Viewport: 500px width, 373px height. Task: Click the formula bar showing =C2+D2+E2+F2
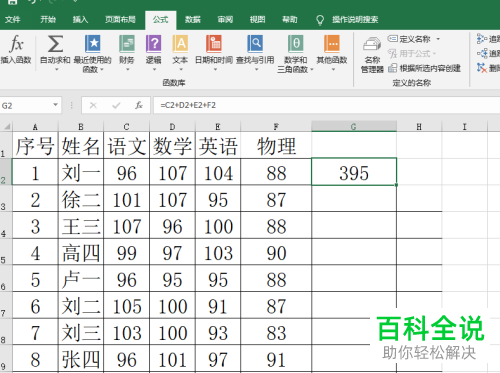pos(327,105)
